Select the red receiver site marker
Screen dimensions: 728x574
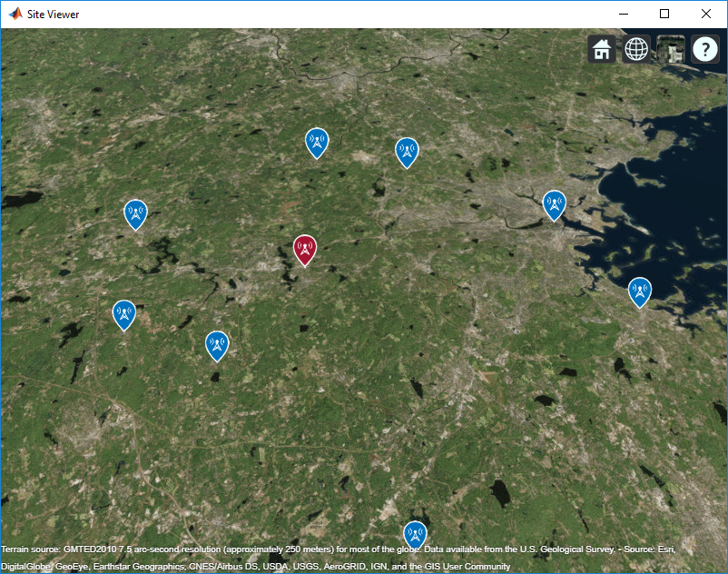coord(305,251)
